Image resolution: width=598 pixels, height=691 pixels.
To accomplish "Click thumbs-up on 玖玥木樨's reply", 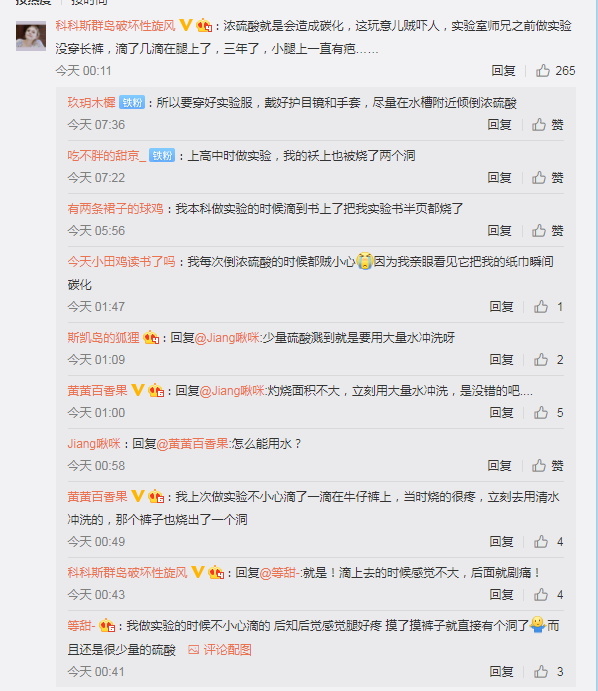I will (547, 125).
